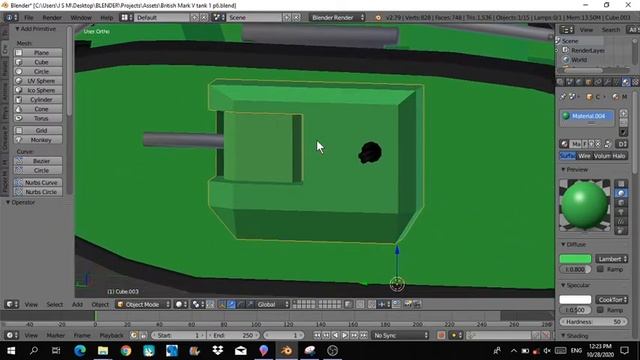640x360 pixels.
Task: Collapse the Add Primitive panel
Action: coord(18,29)
